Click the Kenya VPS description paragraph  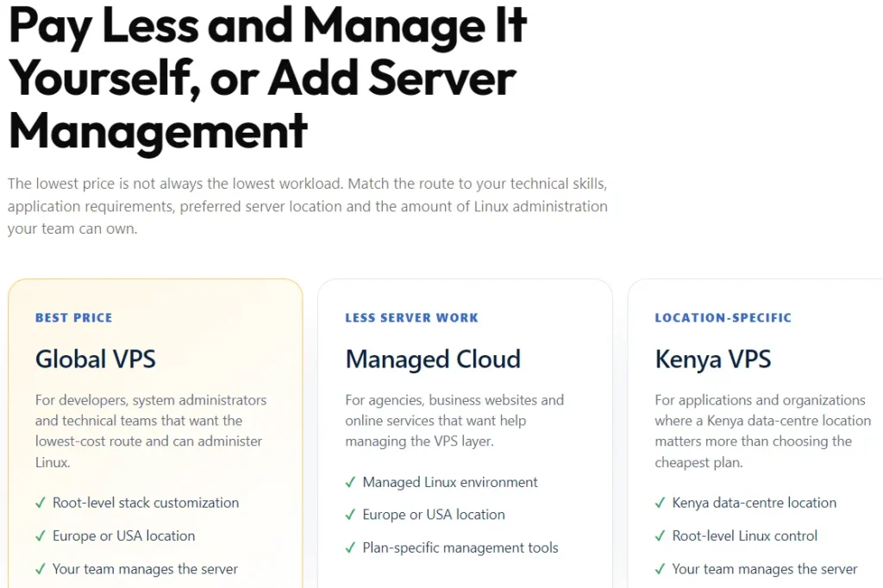pyautogui.click(x=762, y=431)
